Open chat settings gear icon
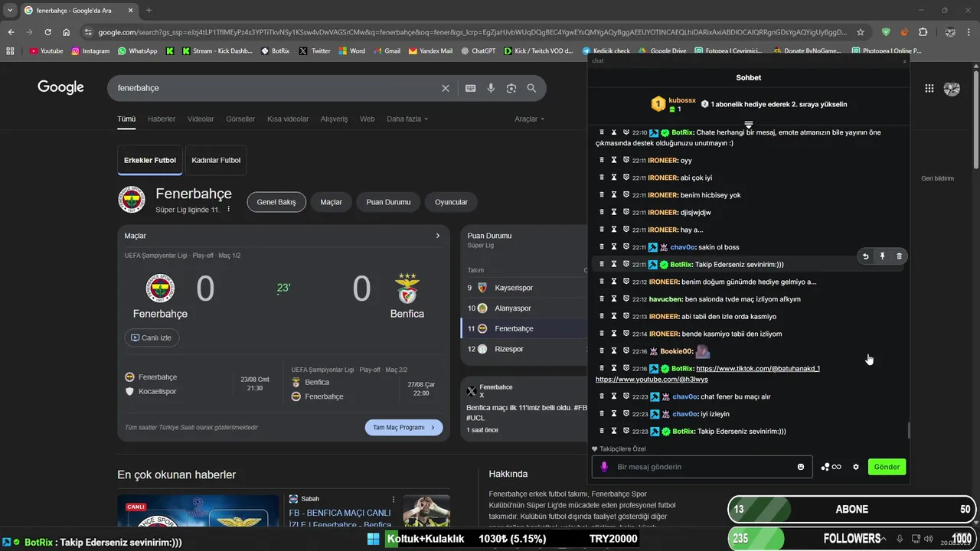 coord(856,467)
